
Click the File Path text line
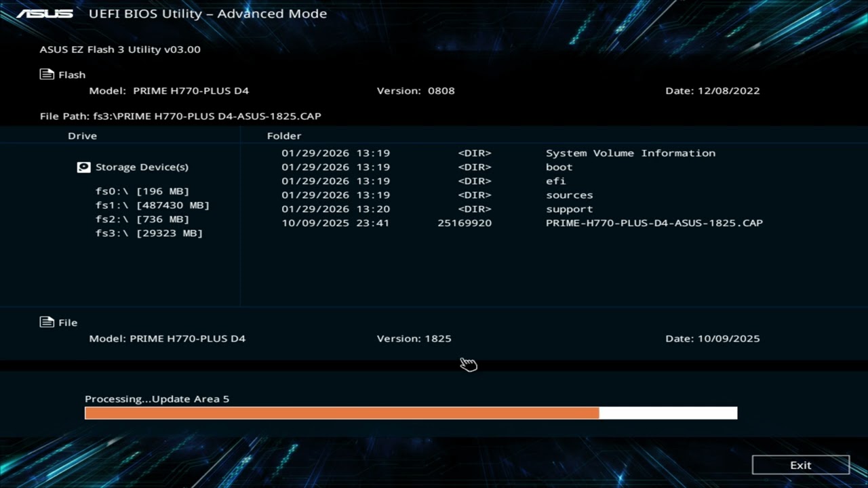[180, 116]
